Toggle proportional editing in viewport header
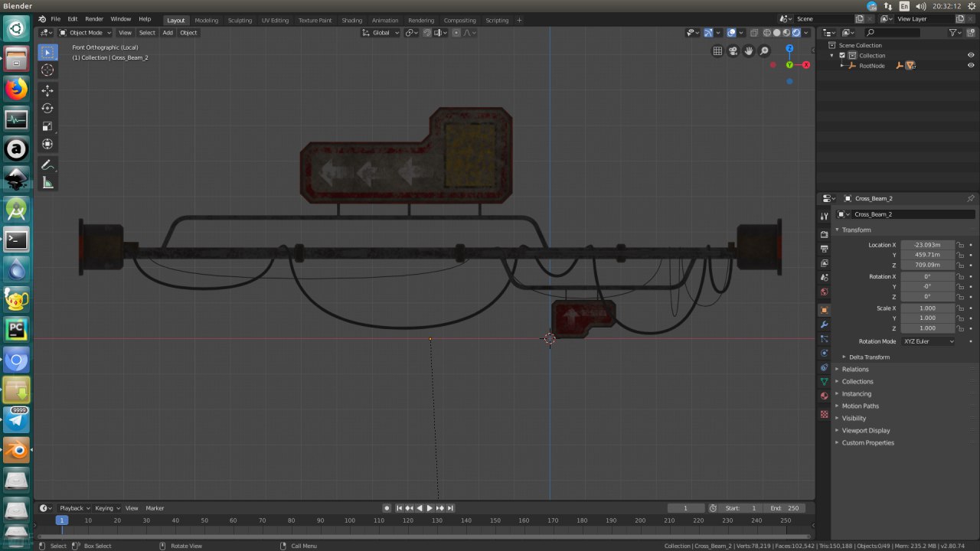Image resolution: width=980 pixels, height=551 pixels. [x=456, y=32]
